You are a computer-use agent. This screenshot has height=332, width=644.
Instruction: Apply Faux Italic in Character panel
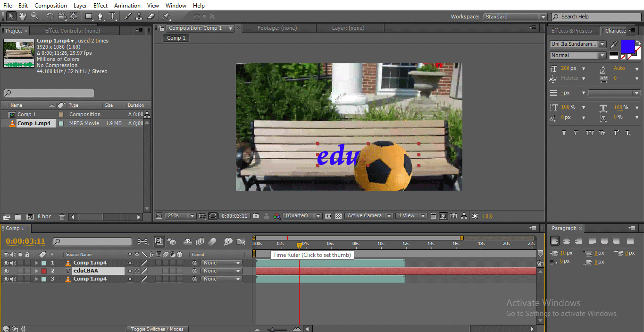click(x=576, y=133)
